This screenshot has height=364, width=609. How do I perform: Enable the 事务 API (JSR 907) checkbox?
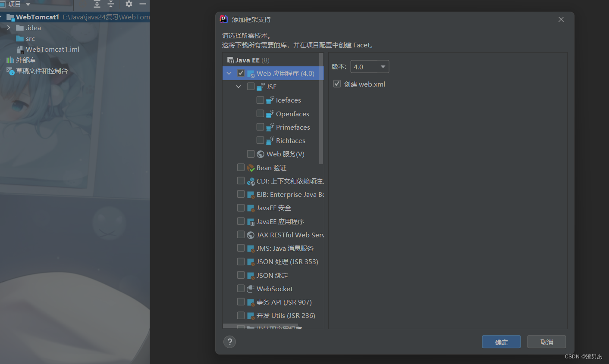[241, 302]
